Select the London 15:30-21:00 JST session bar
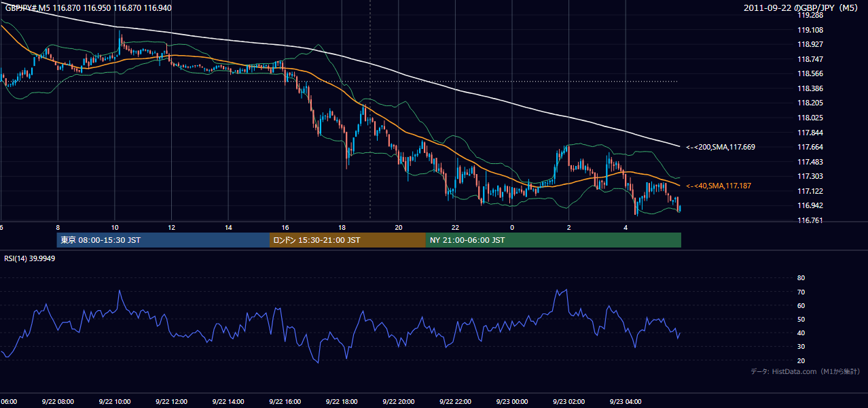This screenshot has height=408, width=868. [x=348, y=240]
